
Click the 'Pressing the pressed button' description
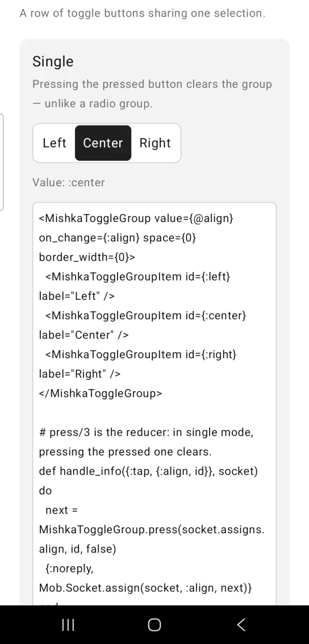point(152,94)
